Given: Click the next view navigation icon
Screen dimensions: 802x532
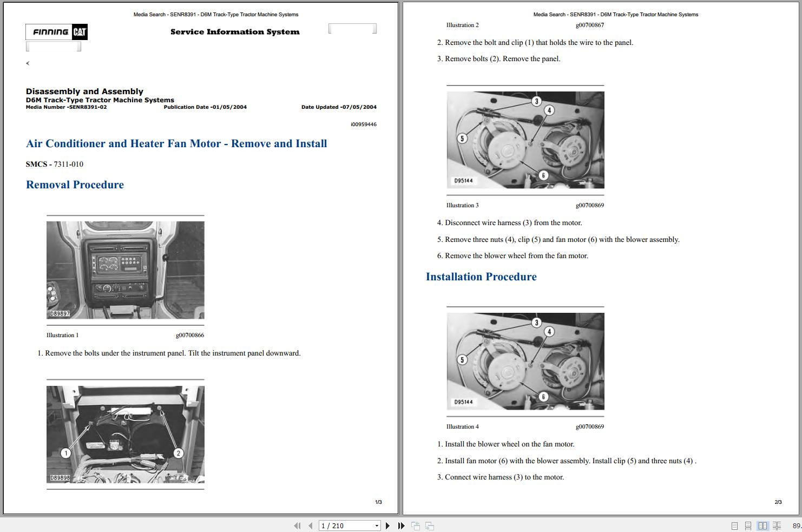Looking at the screenshot, I should 430,526.
